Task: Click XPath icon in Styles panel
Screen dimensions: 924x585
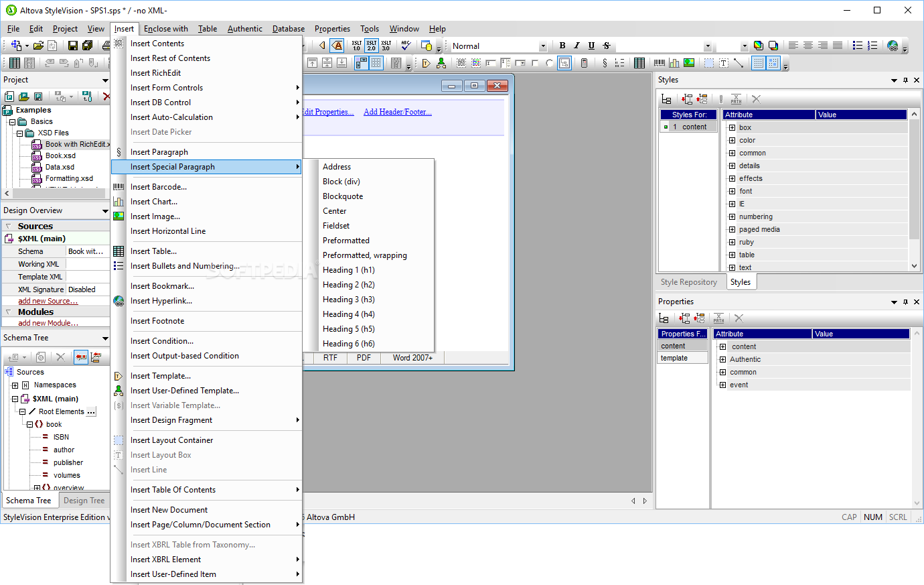Action: pyautogui.click(x=736, y=99)
